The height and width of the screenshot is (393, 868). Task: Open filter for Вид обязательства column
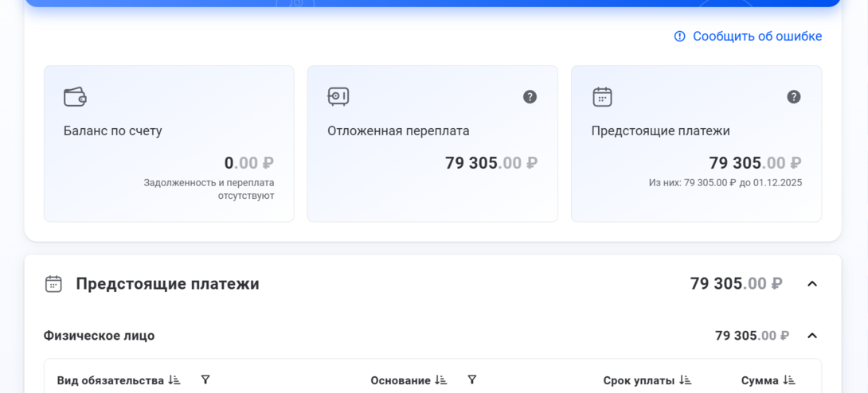pos(205,380)
